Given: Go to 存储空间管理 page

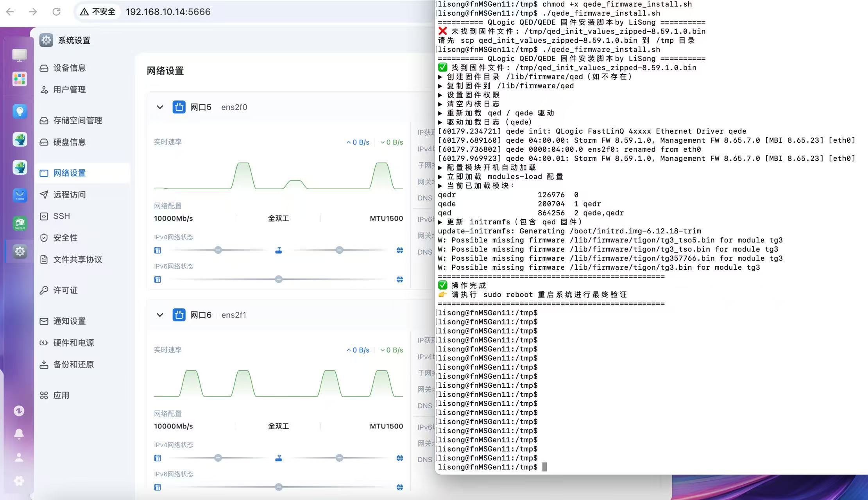Looking at the screenshot, I should [x=77, y=120].
